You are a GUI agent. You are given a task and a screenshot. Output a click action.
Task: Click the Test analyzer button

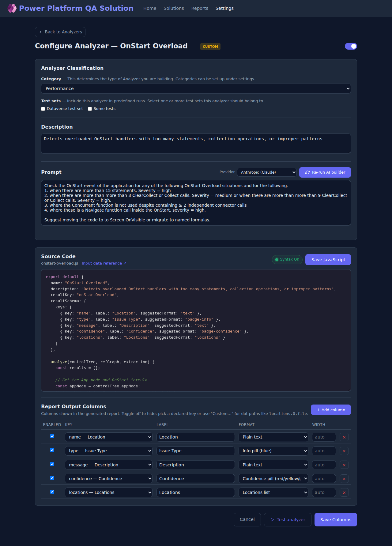(x=288, y=520)
